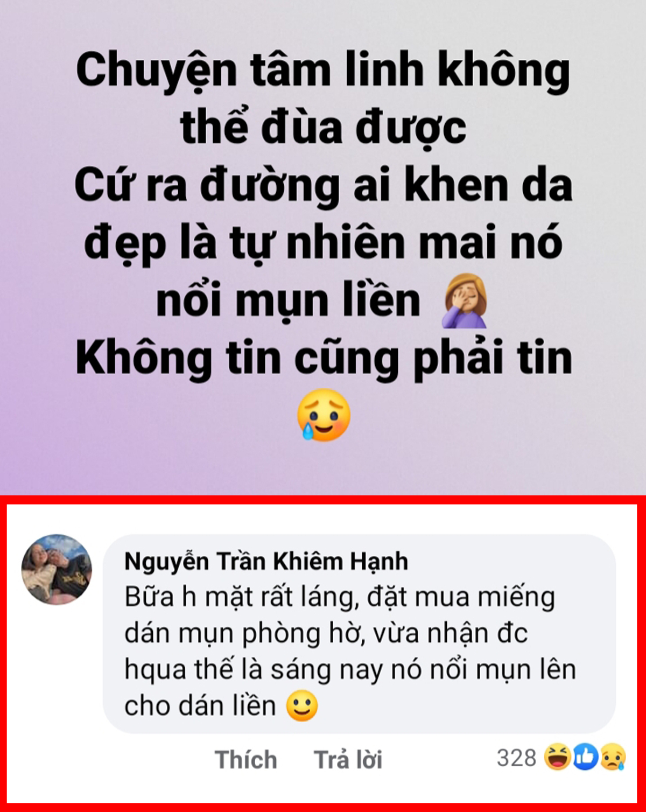The height and width of the screenshot is (812, 646).
Task: Click comment text "dán mụn phòng hờ"
Action: 245,634
